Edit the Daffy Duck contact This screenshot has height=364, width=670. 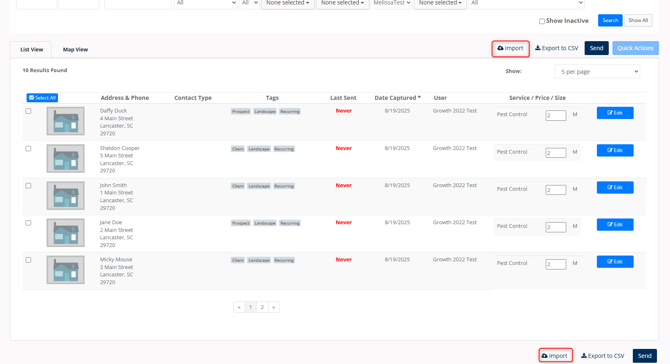[615, 113]
